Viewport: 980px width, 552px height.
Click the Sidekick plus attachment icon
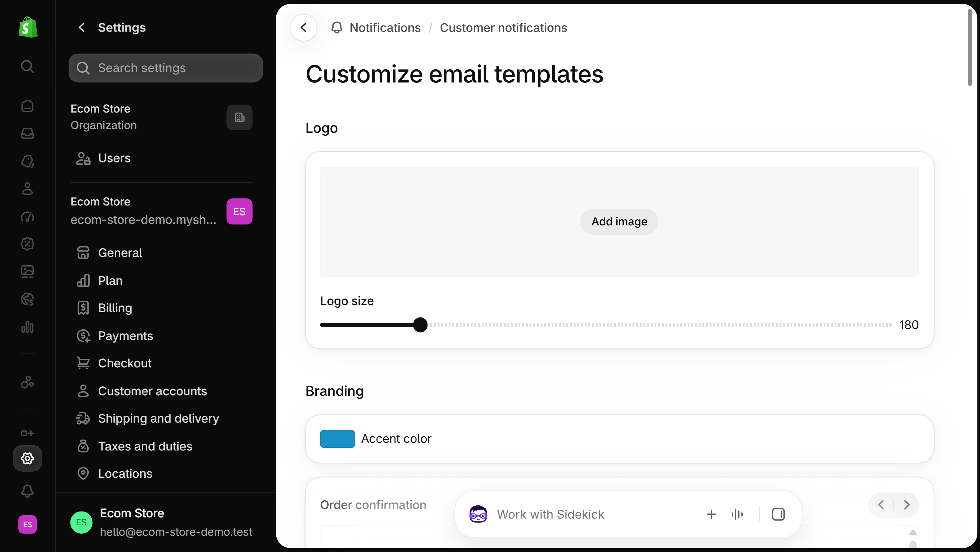[711, 514]
